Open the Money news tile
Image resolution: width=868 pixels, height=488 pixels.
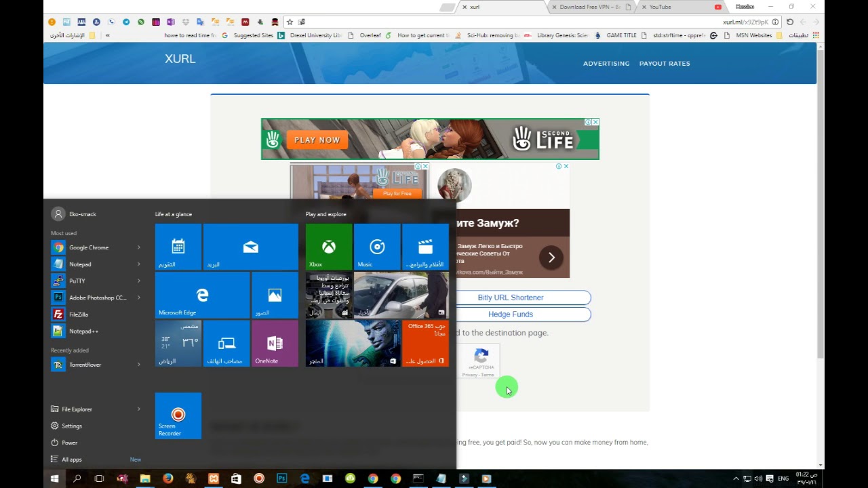point(329,296)
